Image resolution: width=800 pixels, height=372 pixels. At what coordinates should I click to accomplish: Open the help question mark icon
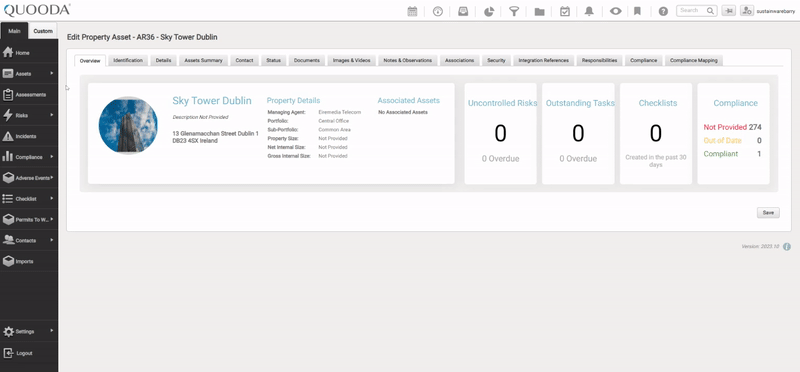[663, 11]
